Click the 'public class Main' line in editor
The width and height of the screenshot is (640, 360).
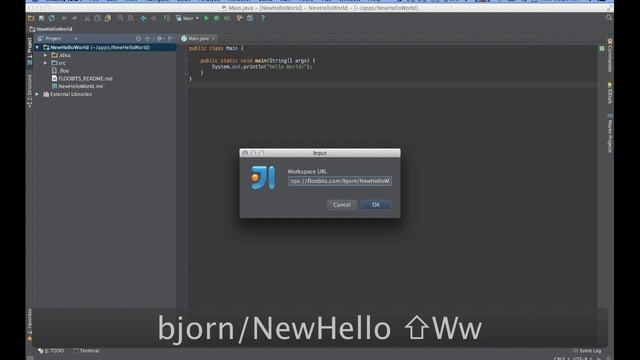click(x=216, y=48)
